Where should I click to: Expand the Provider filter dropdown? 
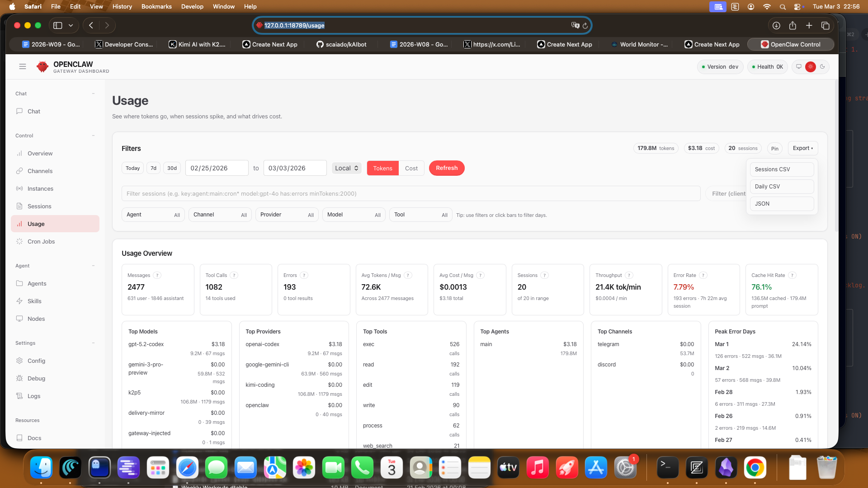pyautogui.click(x=287, y=215)
